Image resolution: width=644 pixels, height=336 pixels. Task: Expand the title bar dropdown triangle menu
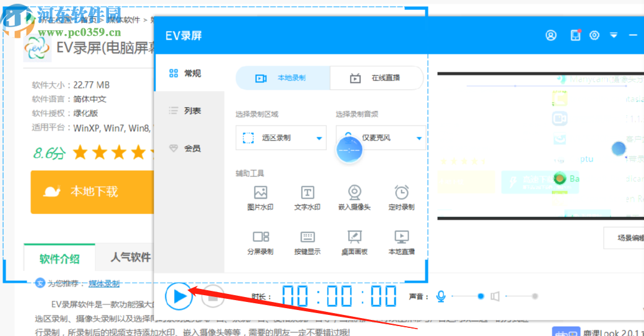pyautogui.click(x=614, y=35)
